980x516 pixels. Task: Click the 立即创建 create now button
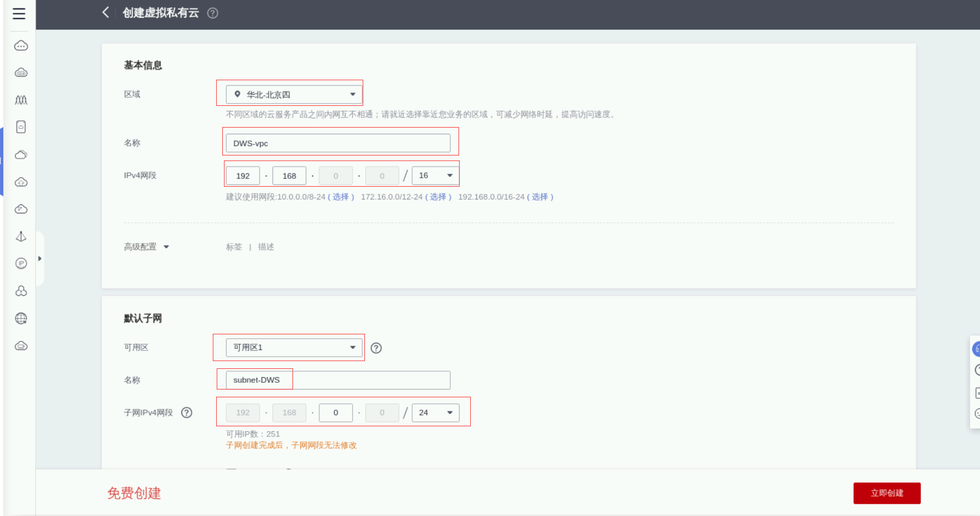coord(887,493)
